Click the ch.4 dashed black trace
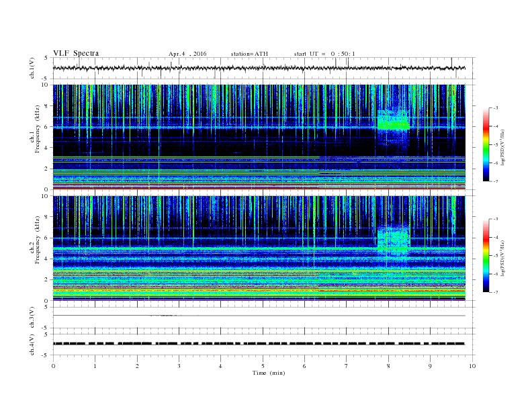The height and width of the screenshot is (411, 532). click(259, 344)
